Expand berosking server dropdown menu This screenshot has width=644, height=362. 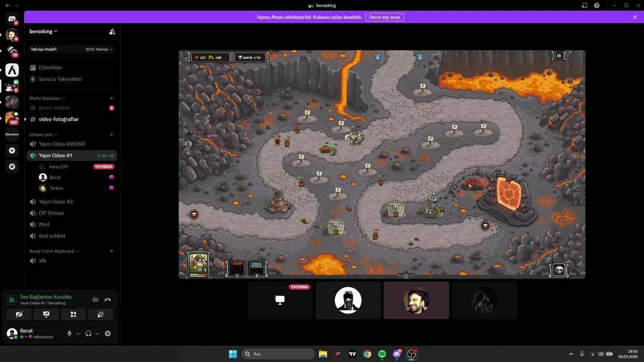44,31
